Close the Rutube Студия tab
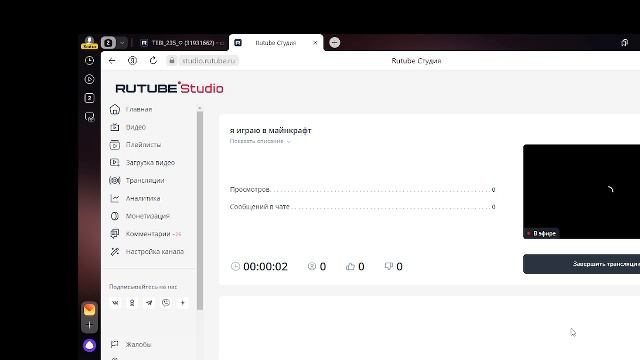Image resolution: width=640 pixels, height=360 pixels. pyautogui.click(x=315, y=42)
